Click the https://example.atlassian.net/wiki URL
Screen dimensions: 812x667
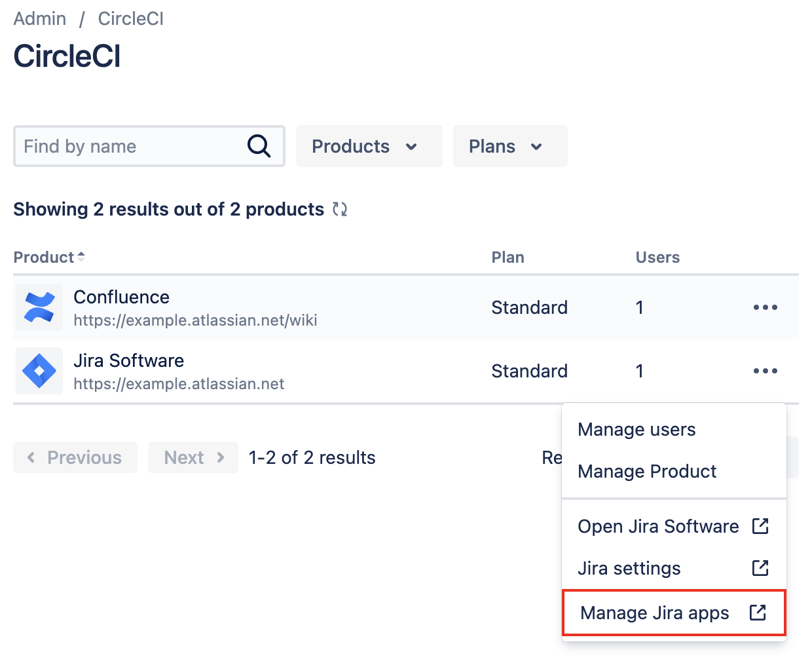point(195,320)
